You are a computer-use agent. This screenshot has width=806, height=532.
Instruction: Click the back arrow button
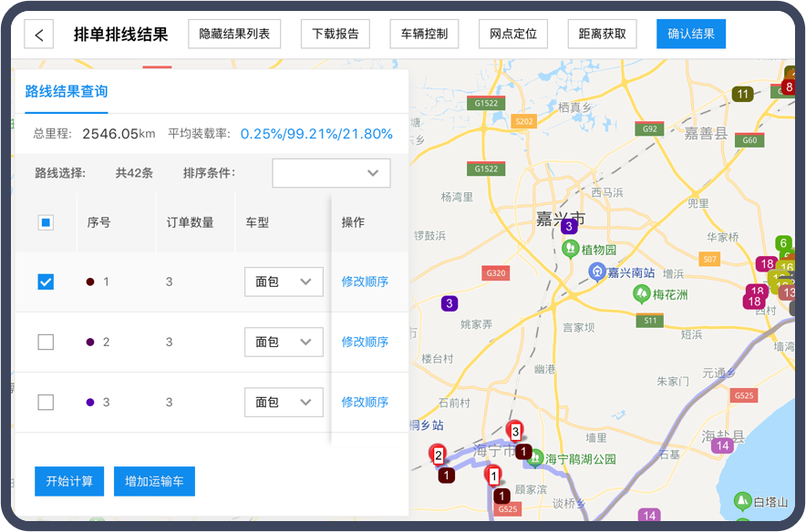tap(39, 35)
